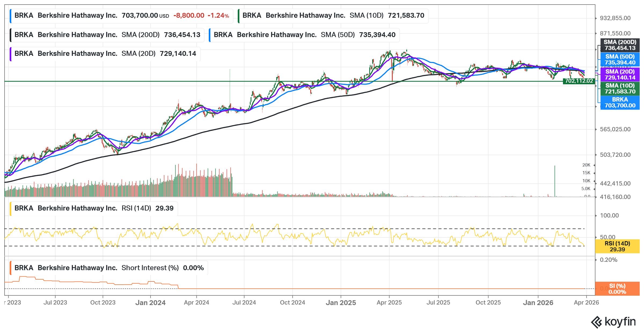This screenshot has width=644, height=333.
Task: Click the blue color bar beside BRKA legend
Action: (x=10, y=16)
